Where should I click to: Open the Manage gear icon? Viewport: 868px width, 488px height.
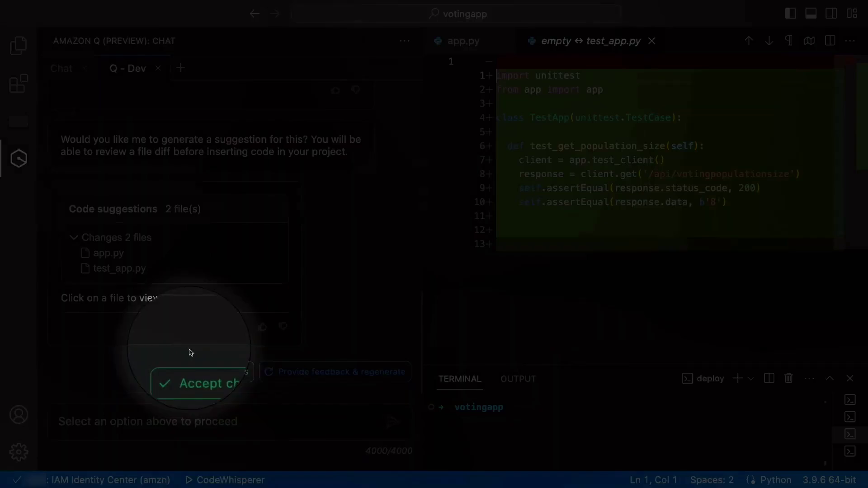pyautogui.click(x=19, y=451)
